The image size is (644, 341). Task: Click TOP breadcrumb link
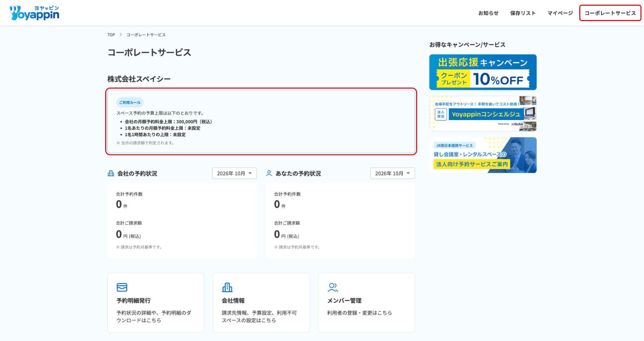point(111,35)
